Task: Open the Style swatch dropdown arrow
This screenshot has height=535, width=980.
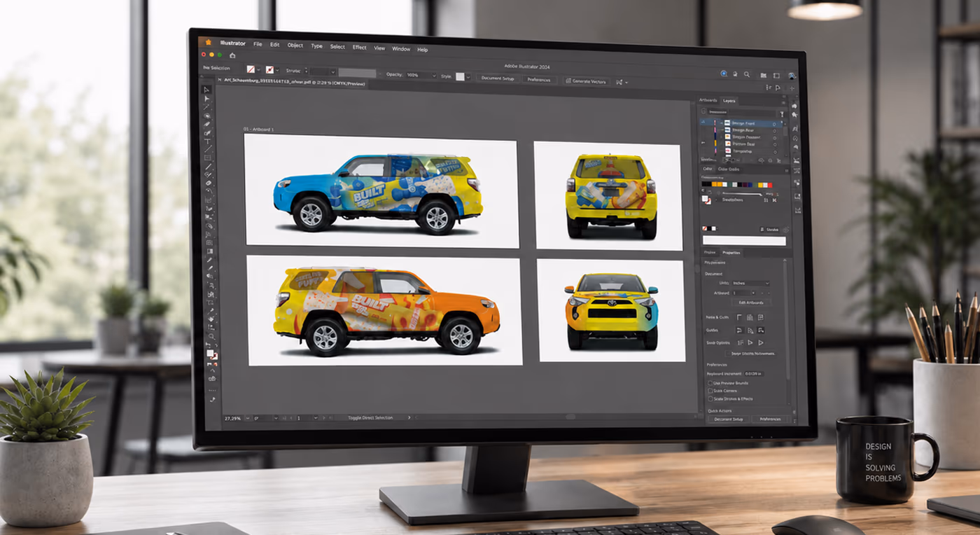Action: 468,77
